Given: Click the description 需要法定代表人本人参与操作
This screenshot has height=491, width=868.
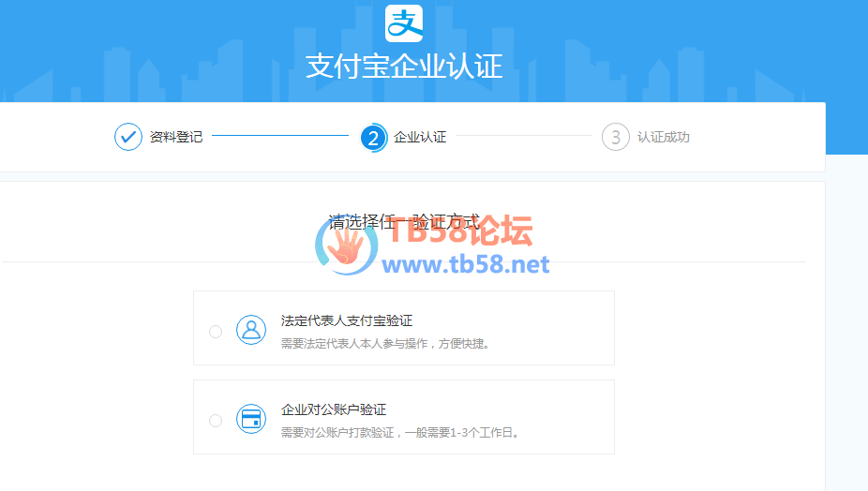Looking at the screenshot, I should pyautogui.click(x=385, y=344).
